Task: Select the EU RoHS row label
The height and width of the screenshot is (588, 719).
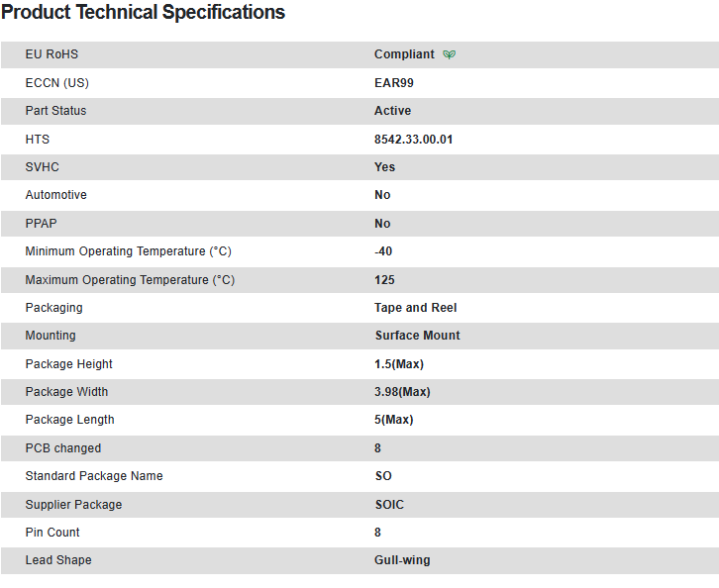Action: 51,54
